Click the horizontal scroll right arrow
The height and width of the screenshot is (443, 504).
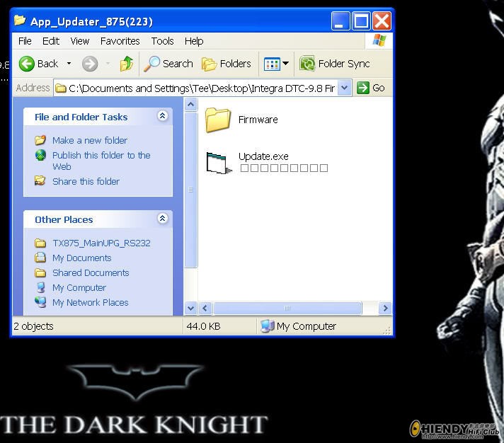385,309
